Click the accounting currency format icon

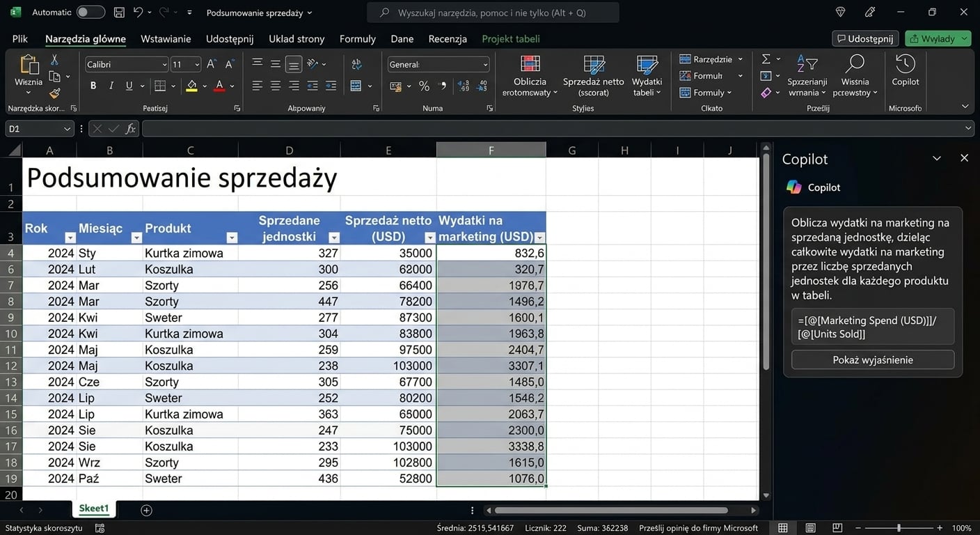tap(395, 86)
